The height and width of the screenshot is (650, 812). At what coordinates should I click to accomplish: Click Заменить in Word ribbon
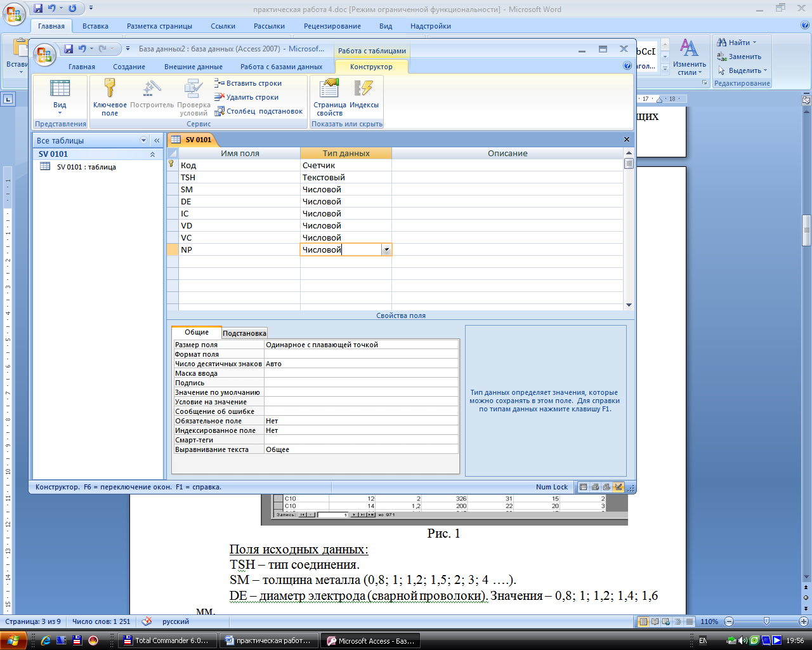(739, 56)
